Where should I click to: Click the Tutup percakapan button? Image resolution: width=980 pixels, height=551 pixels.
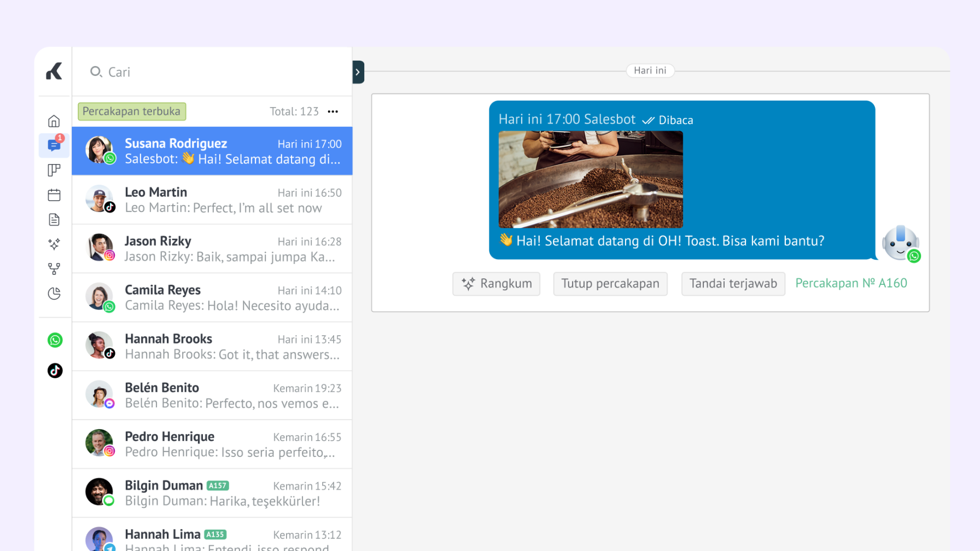[610, 284]
